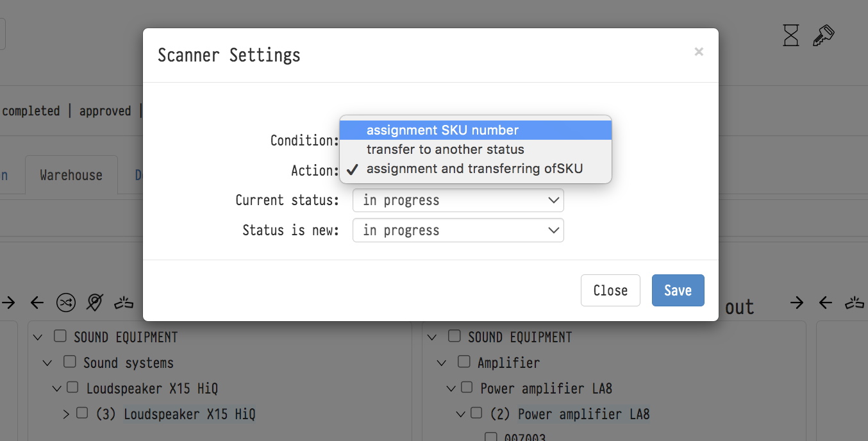Close the Scanner Settings dialog with the X
Image resolution: width=868 pixels, height=441 pixels.
699,52
